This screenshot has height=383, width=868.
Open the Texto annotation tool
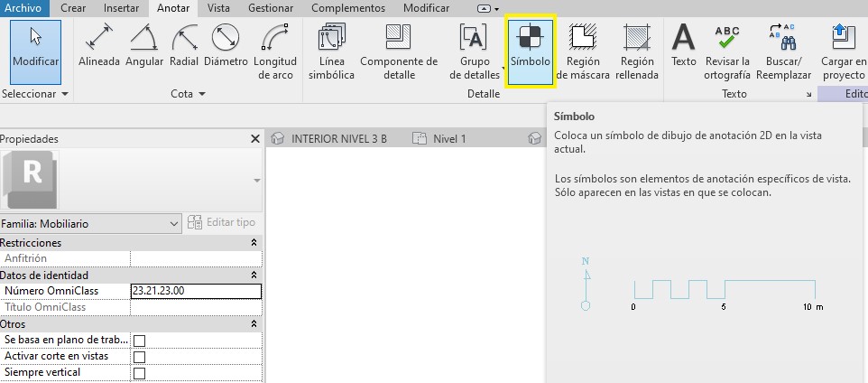tap(684, 50)
